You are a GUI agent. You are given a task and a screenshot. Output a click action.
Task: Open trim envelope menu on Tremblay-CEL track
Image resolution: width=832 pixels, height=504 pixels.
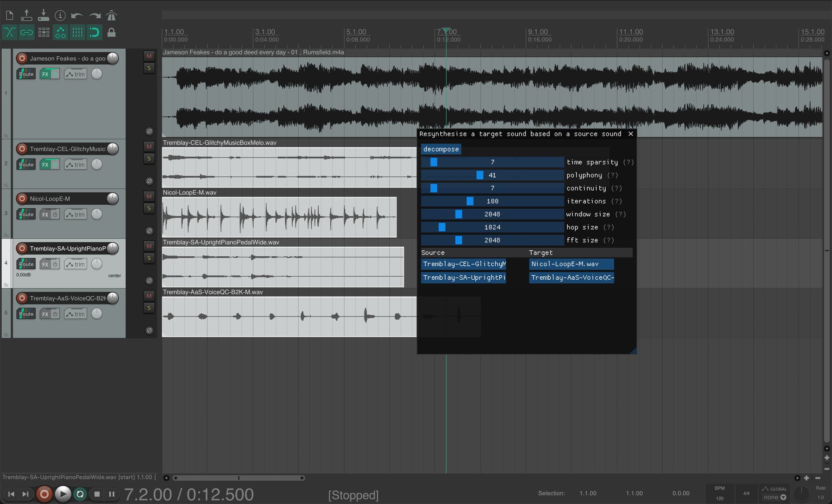click(x=75, y=165)
